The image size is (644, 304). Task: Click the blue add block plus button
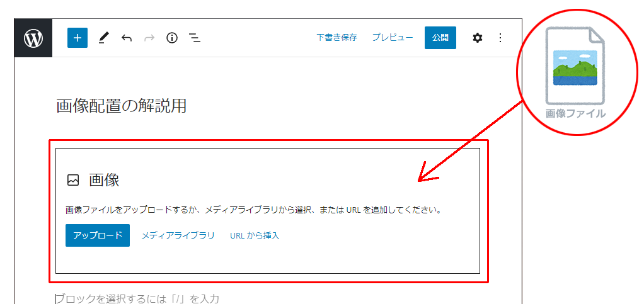point(78,38)
